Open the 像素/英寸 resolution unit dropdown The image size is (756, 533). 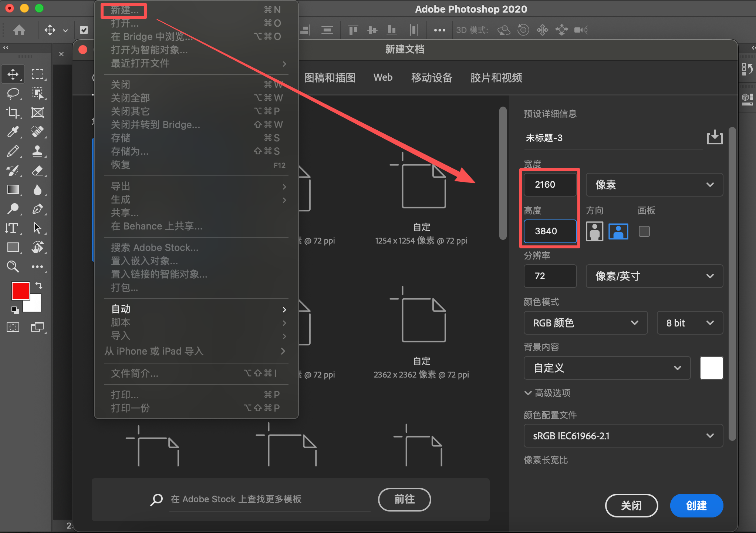[x=654, y=276]
